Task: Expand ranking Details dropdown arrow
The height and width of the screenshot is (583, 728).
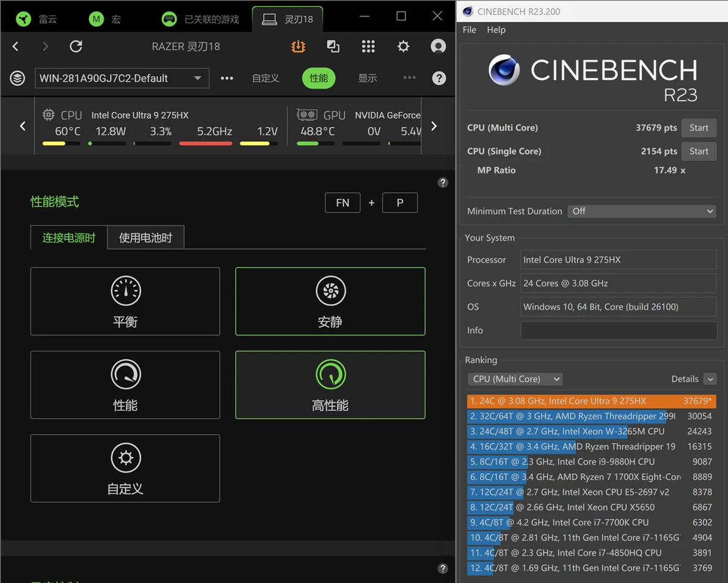Action: pyautogui.click(x=710, y=379)
